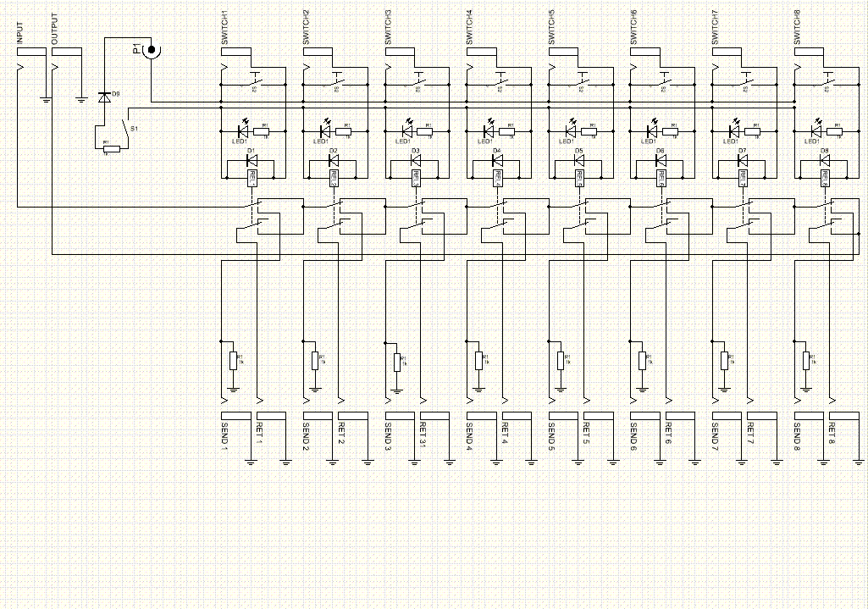This screenshot has width=868, height=609.
Task: Click the D3 diode symbol
Action: pos(415,161)
